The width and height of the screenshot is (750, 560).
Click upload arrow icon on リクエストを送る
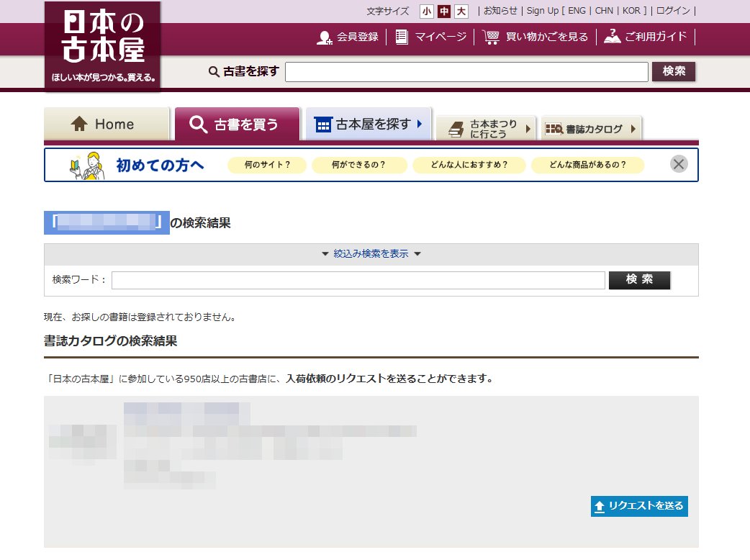click(600, 507)
